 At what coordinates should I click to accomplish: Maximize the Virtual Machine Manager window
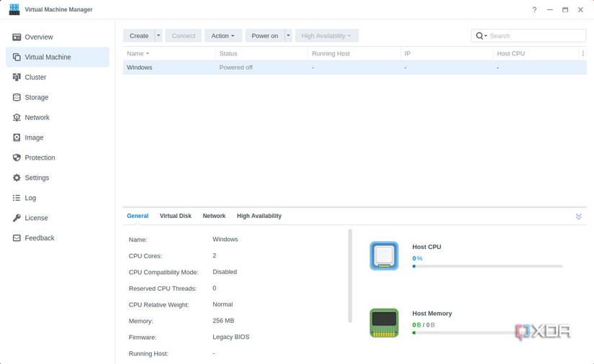[564, 10]
